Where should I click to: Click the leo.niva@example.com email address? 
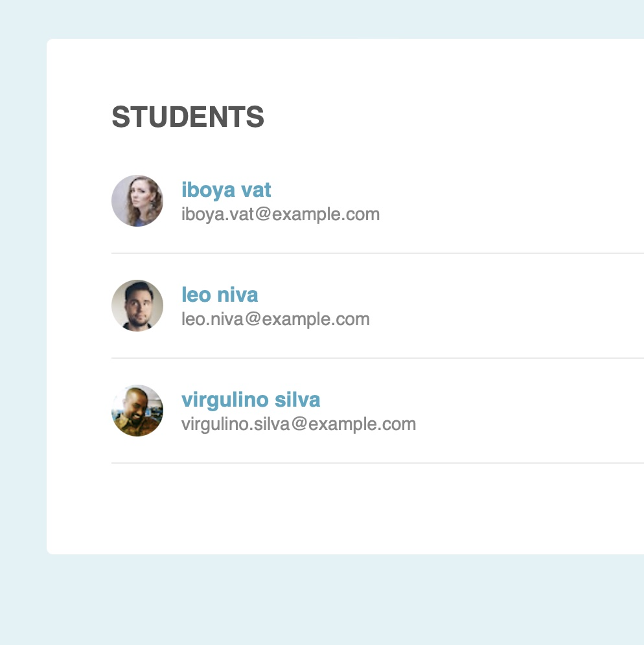pyautogui.click(x=275, y=319)
